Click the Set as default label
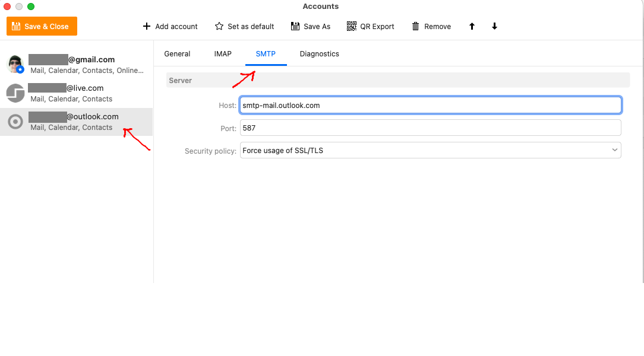Viewport: 644px width, 356px height. point(251,26)
